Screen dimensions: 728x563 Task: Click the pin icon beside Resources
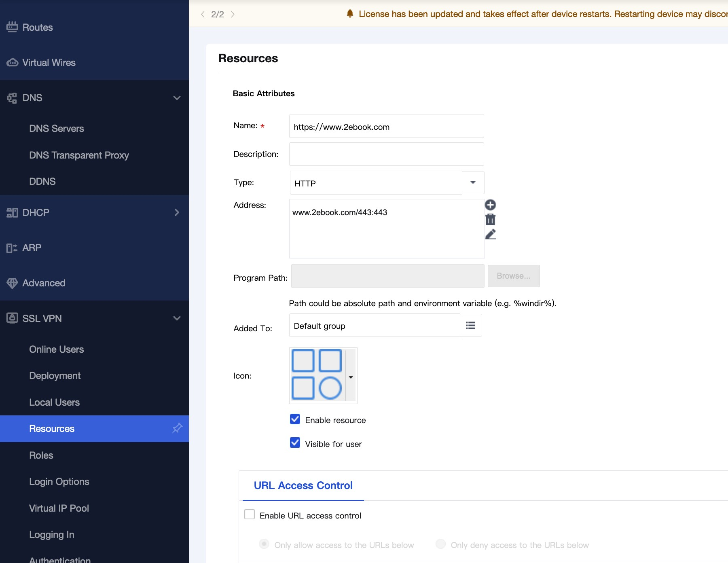(177, 428)
